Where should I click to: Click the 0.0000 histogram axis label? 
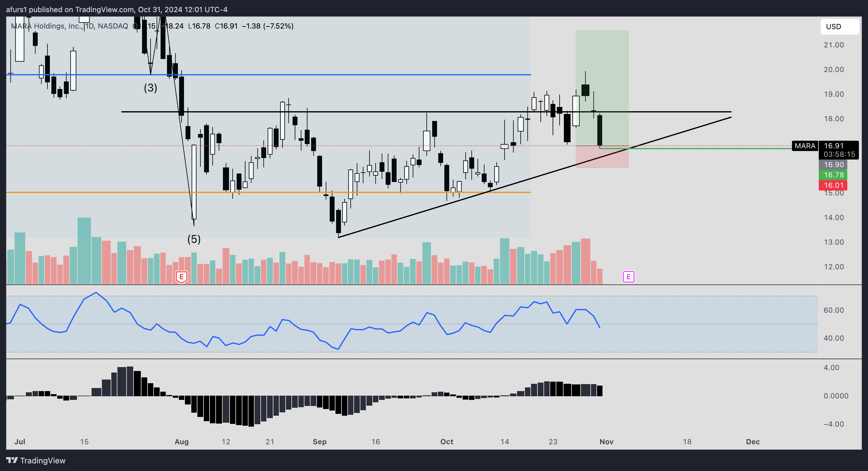836,396
